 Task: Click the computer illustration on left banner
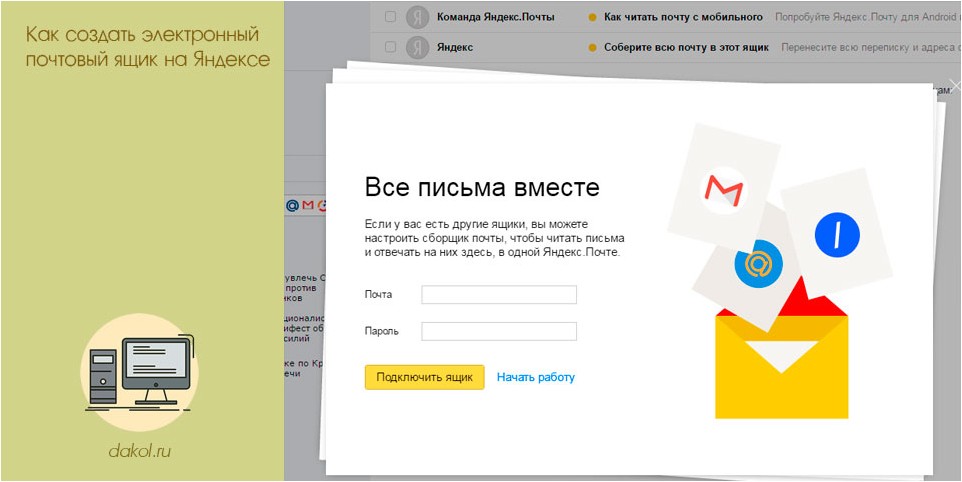[140, 373]
